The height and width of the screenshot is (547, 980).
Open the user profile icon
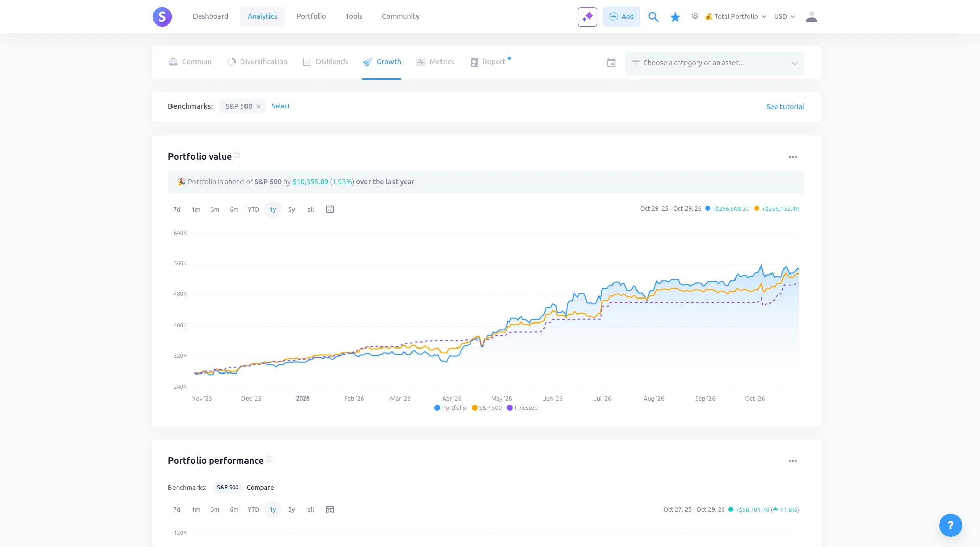812,17
